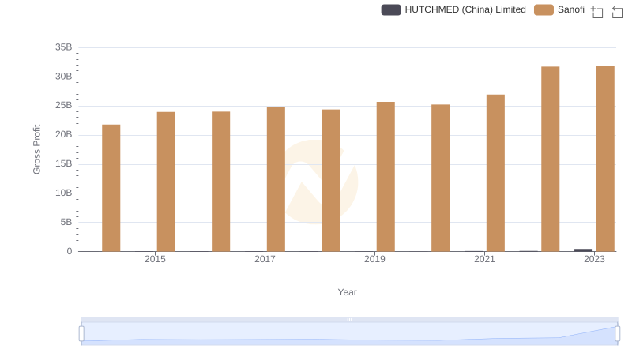This screenshot has height=364, width=632.
Task: Select the Sanofi 2022 bar
Action: [x=550, y=159]
